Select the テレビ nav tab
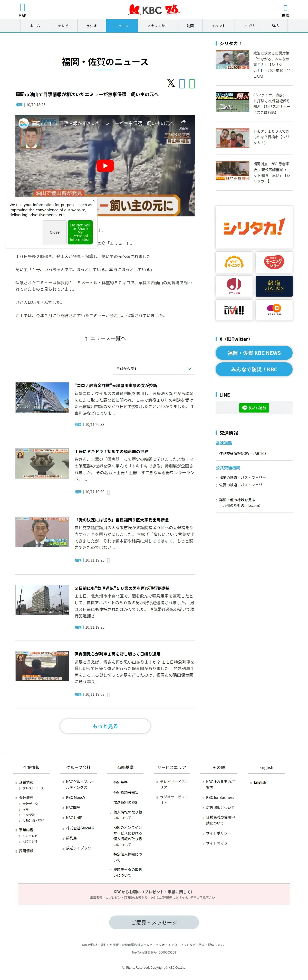This screenshot has height=980, width=308. [63, 26]
